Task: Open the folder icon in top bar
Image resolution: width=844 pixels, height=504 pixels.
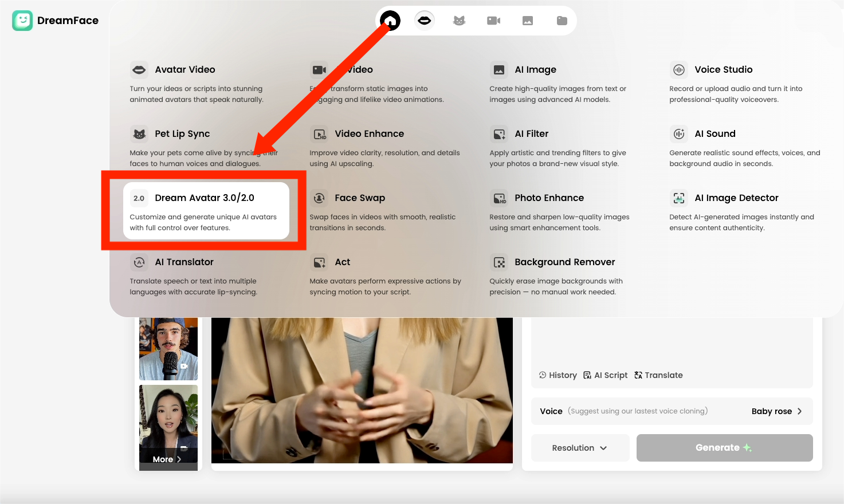Action: tap(562, 21)
